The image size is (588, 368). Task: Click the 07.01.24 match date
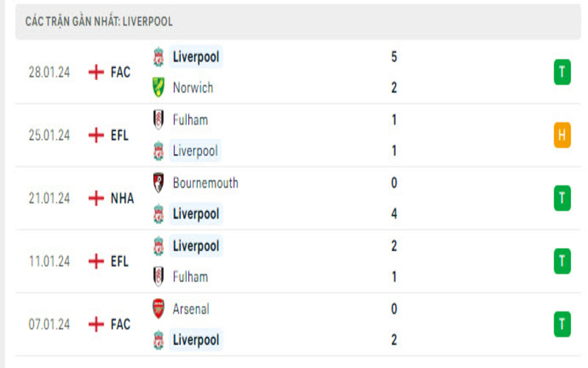click(49, 325)
